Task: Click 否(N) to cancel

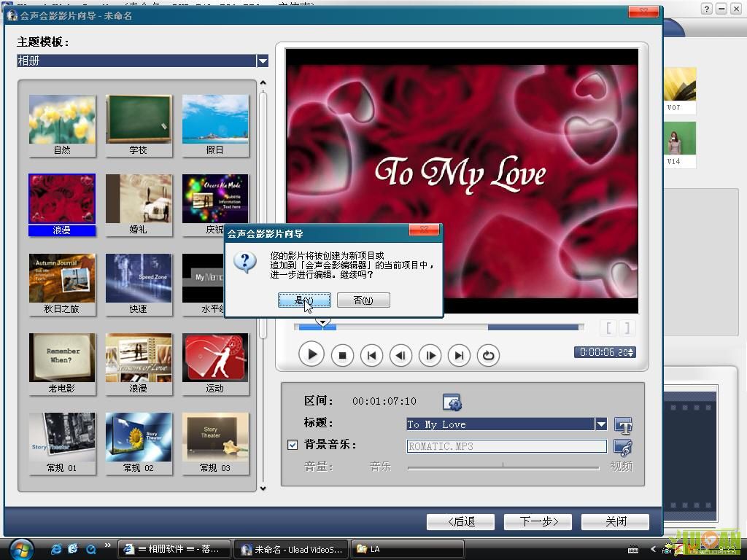Action: [x=363, y=300]
